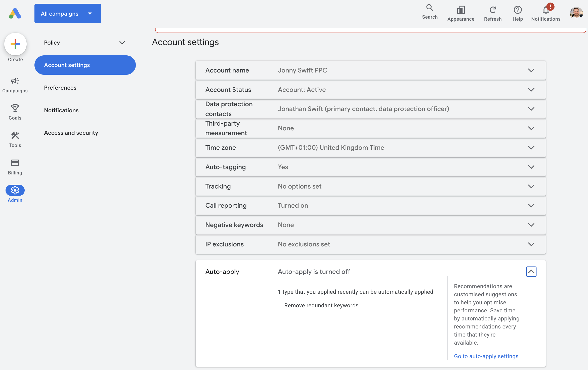The height and width of the screenshot is (370, 588).
Task: Click 'Account: Active' status text
Action: click(302, 90)
